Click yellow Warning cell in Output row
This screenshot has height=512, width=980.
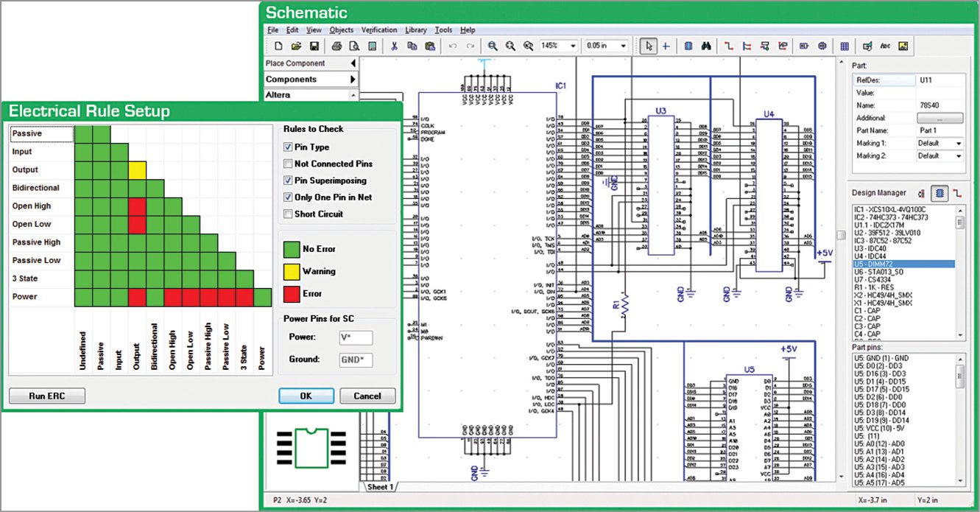click(137, 170)
